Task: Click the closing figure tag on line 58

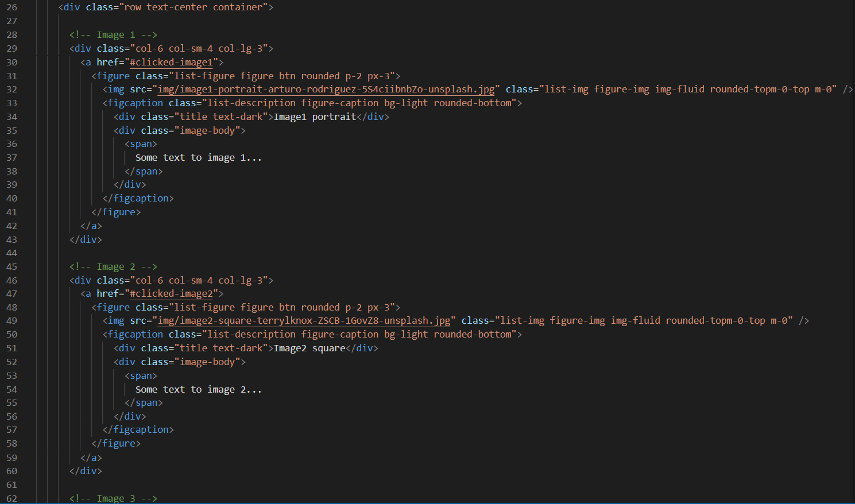Action: 116,443
